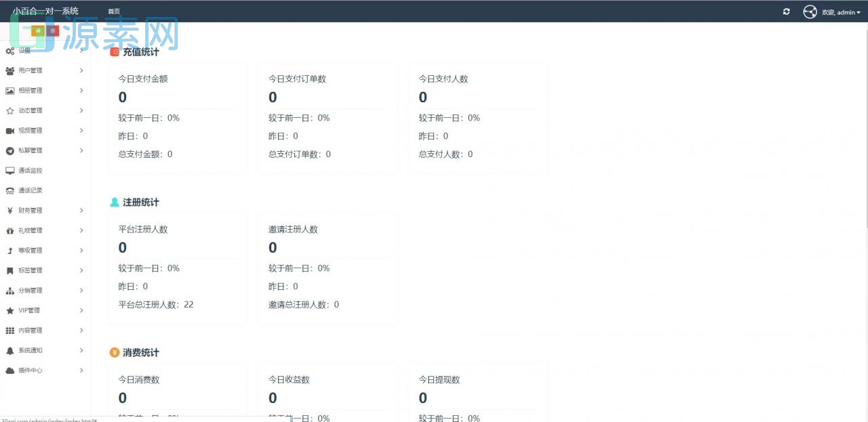Expand the VIP管理 menu chevron
Screen dimensions: 868x422
(x=81, y=310)
